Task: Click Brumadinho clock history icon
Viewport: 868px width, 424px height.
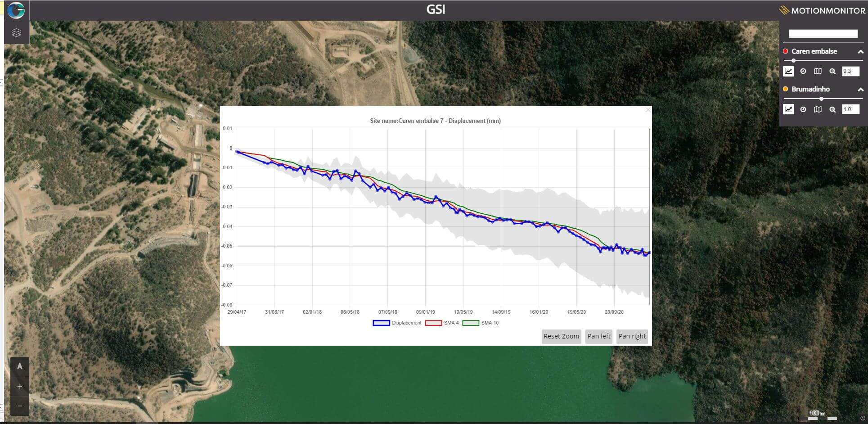Action: click(803, 109)
